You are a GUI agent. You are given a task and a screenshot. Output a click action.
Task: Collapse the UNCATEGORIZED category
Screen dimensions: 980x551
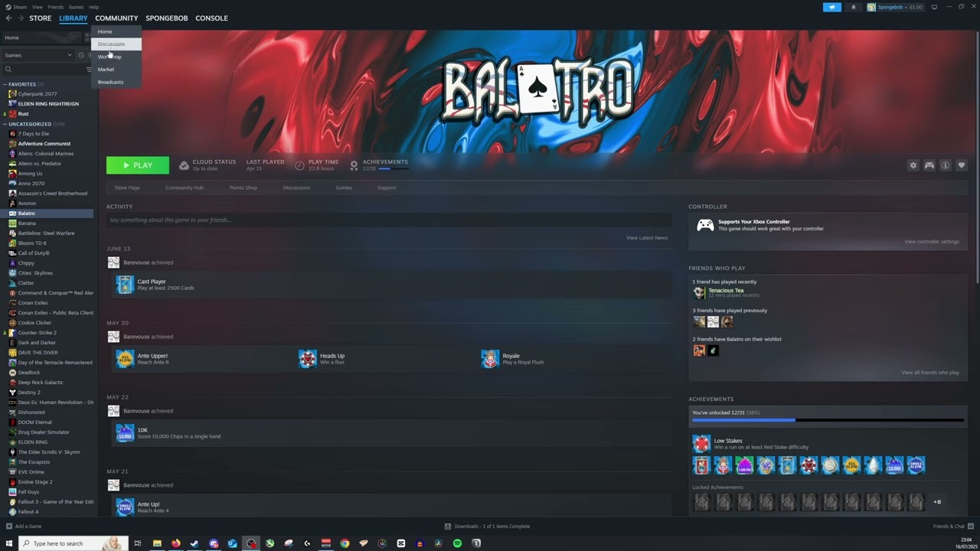point(5,124)
